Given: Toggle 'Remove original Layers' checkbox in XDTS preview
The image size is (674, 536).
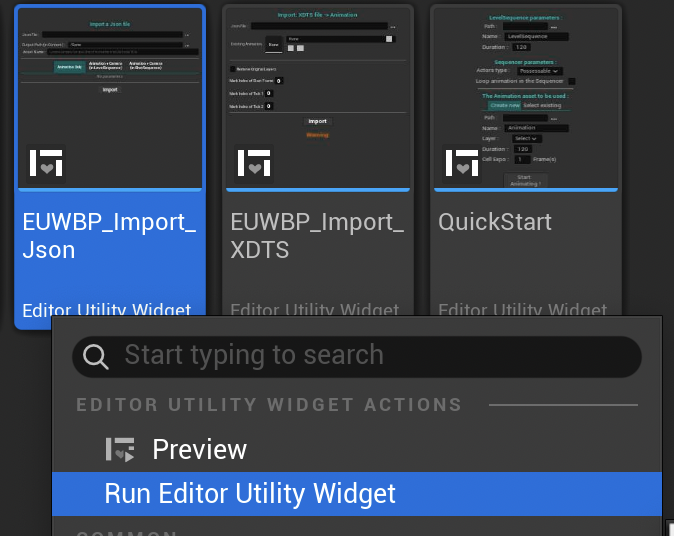Looking at the screenshot, I should click(x=234, y=68).
